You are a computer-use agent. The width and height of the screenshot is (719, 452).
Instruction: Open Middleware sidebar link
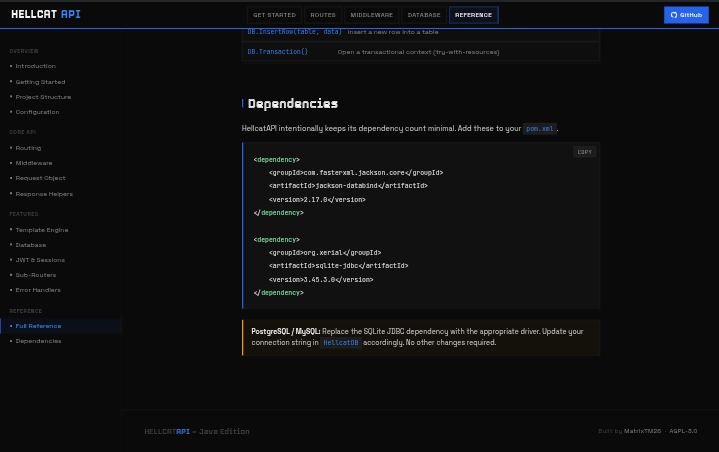pos(33,163)
